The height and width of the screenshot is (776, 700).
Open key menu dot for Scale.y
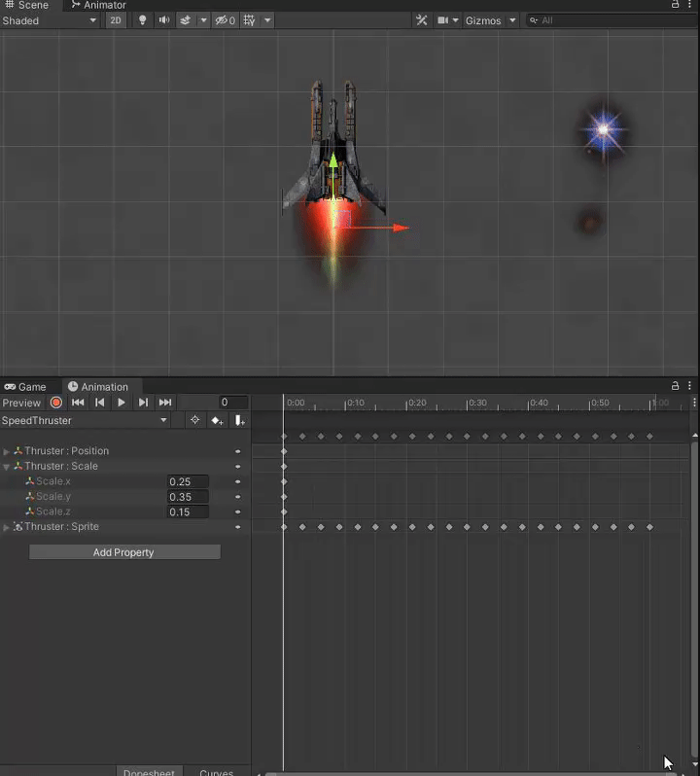pos(238,497)
